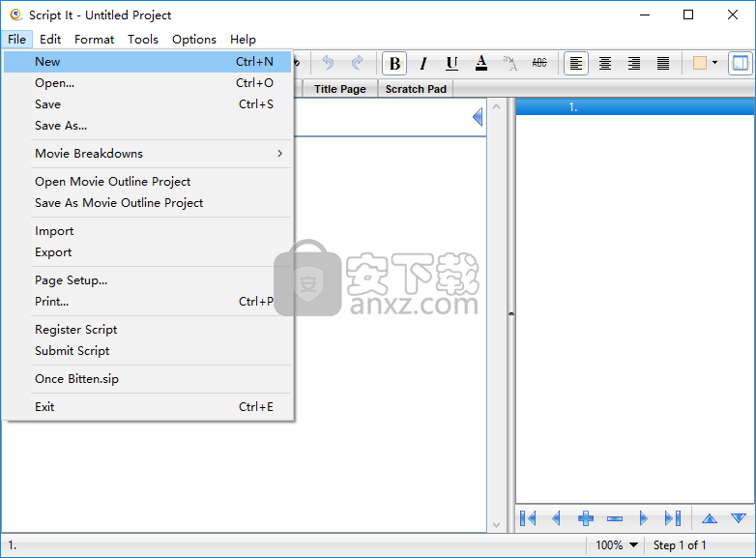Align text left

tap(576, 63)
